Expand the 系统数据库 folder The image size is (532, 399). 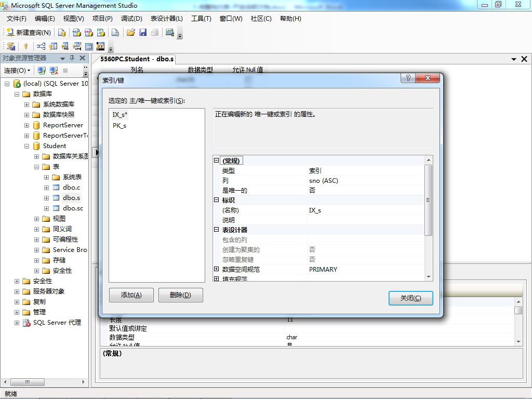coord(26,104)
